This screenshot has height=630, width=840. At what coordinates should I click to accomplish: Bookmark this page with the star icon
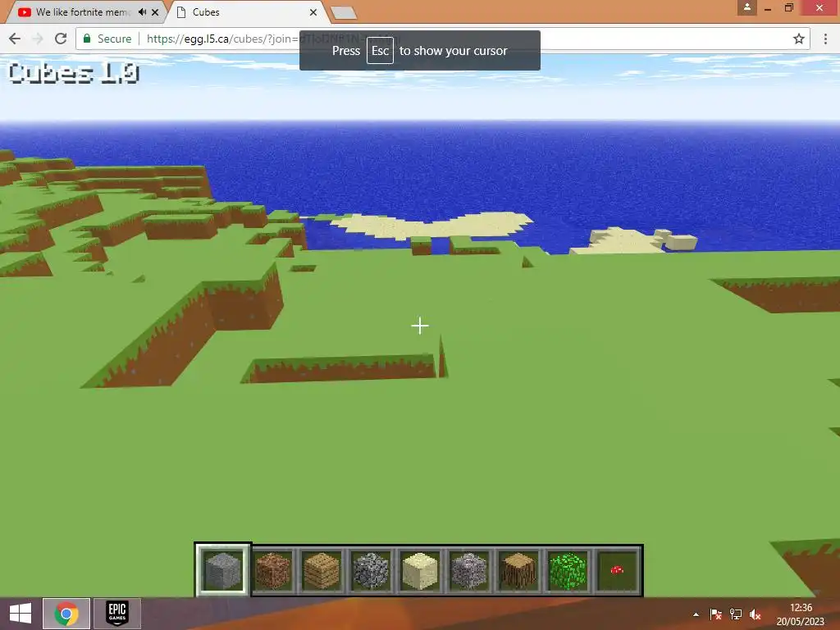tap(799, 39)
